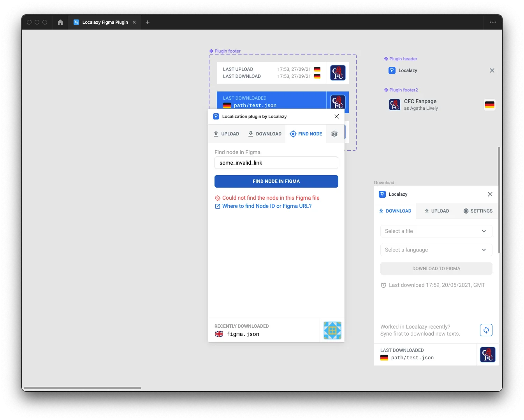Click the German flag in Plugin footer2

[489, 105]
